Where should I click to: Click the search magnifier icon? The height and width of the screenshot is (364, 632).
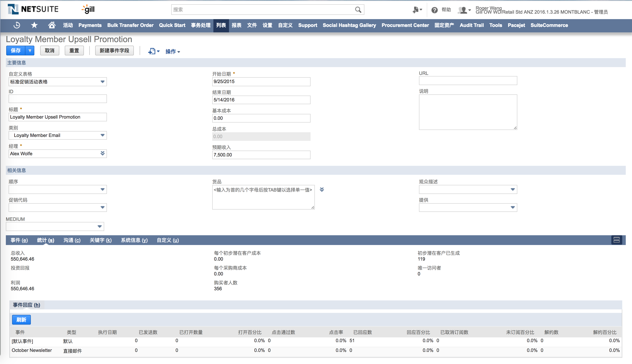point(358,10)
